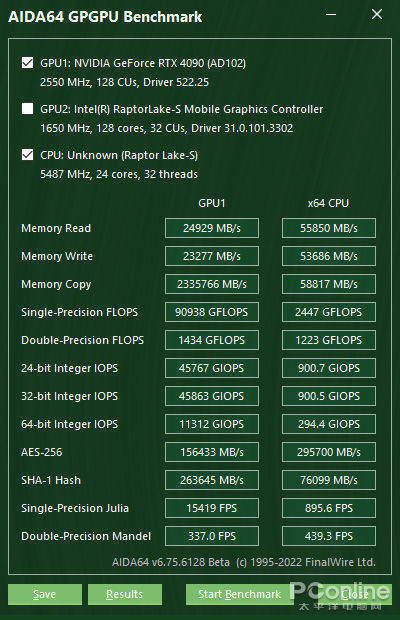Enable the GPU2 Intel RaptorLake-S checkbox

pos(27,108)
